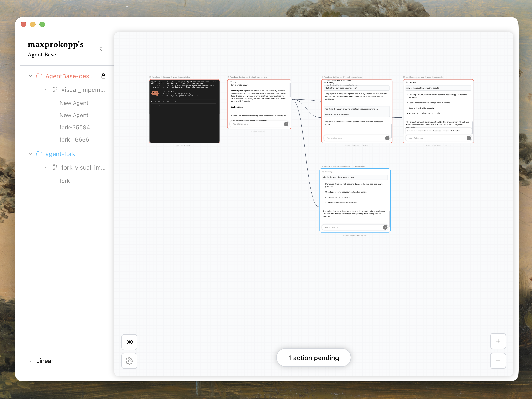Minimize the window with the yellow button
Screen dimensions: 532x399
(33, 24)
